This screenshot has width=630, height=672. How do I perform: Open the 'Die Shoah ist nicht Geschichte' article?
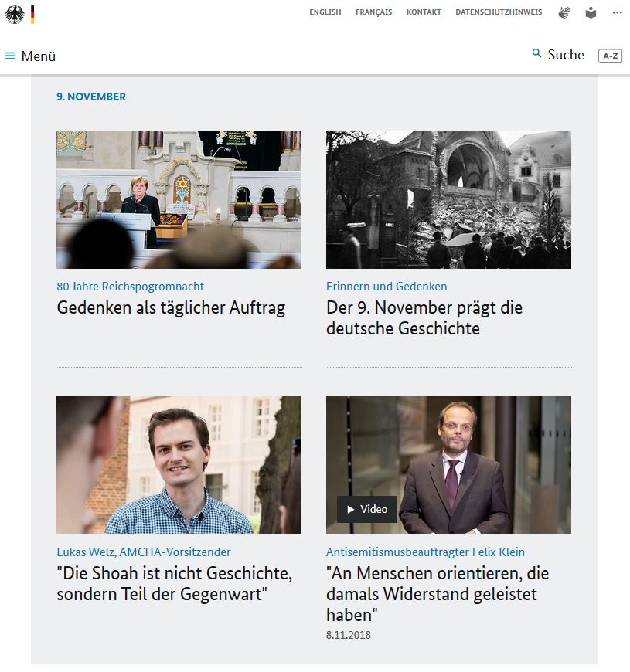[174, 584]
